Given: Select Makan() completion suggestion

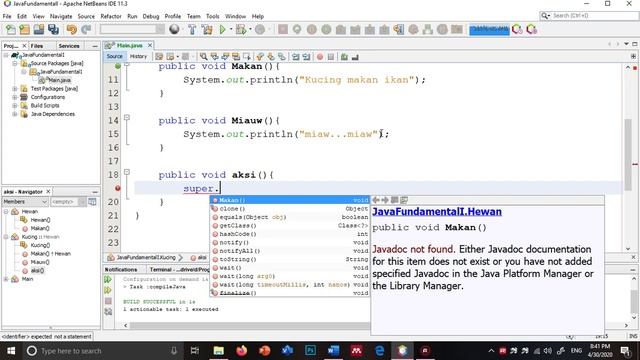Looking at the screenshot, I should (x=290, y=200).
